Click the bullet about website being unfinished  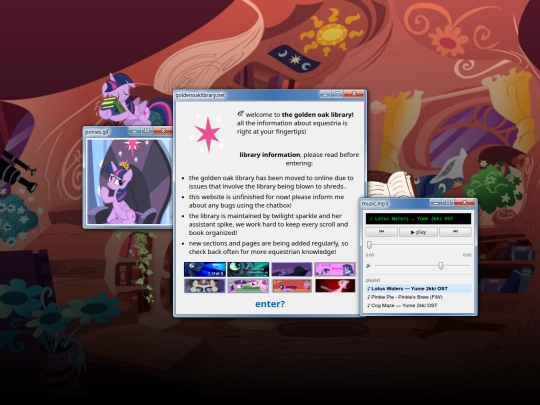tap(266, 201)
